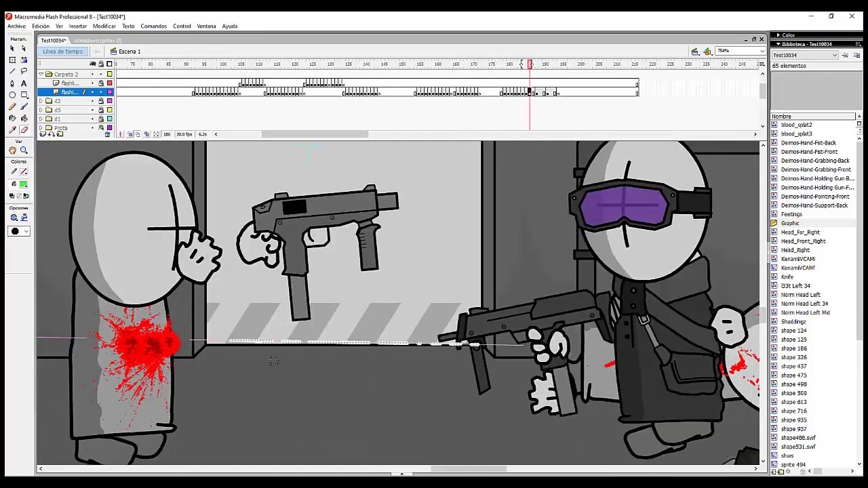Click the Línea de tiempo button
Image resolution: width=868 pixels, height=488 pixels.
click(x=62, y=52)
